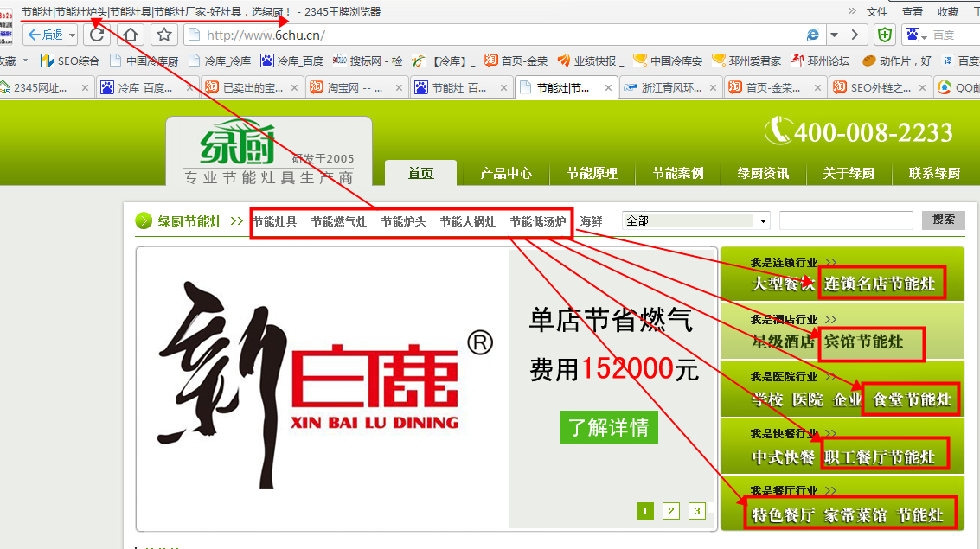Click the 搜索 button
Image resolution: width=980 pixels, height=549 pixels.
click(x=943, y=220)
